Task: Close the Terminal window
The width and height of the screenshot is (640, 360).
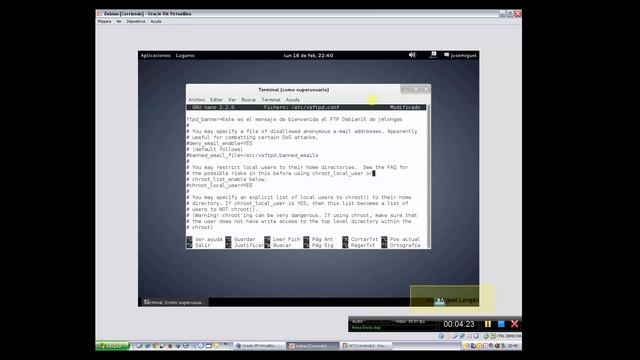Action: [426, 89]
